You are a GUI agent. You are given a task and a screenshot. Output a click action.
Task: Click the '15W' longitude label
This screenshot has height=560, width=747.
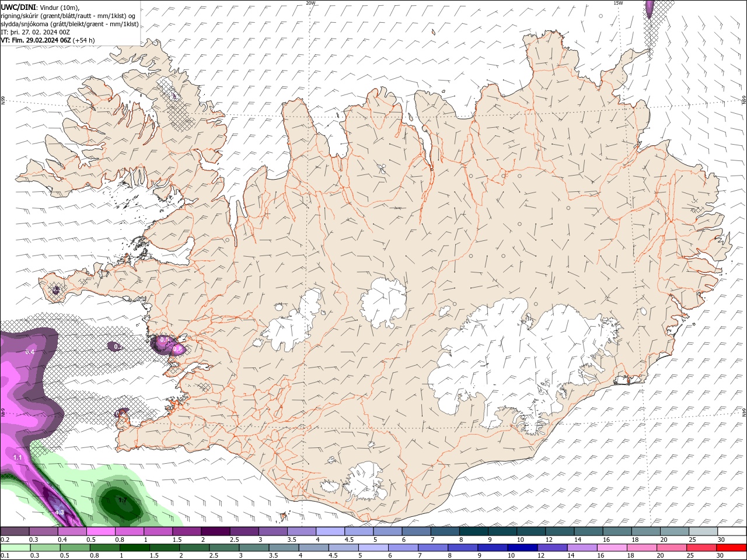click(x=618, y=3)
